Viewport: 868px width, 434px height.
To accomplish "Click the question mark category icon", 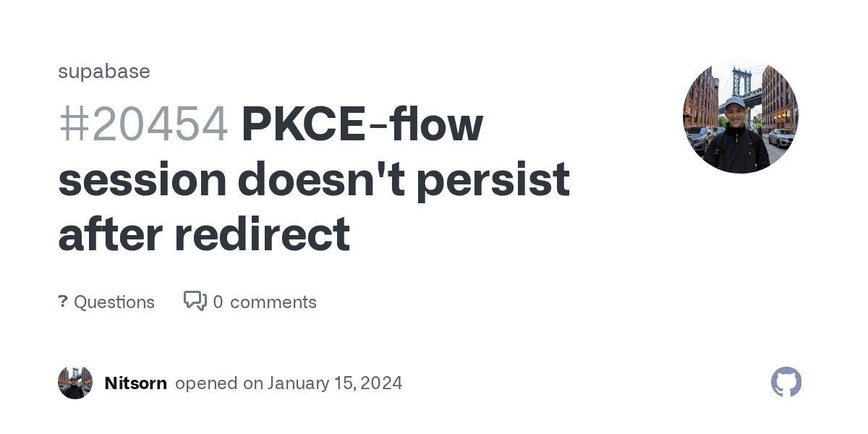I will click(63, 302).
